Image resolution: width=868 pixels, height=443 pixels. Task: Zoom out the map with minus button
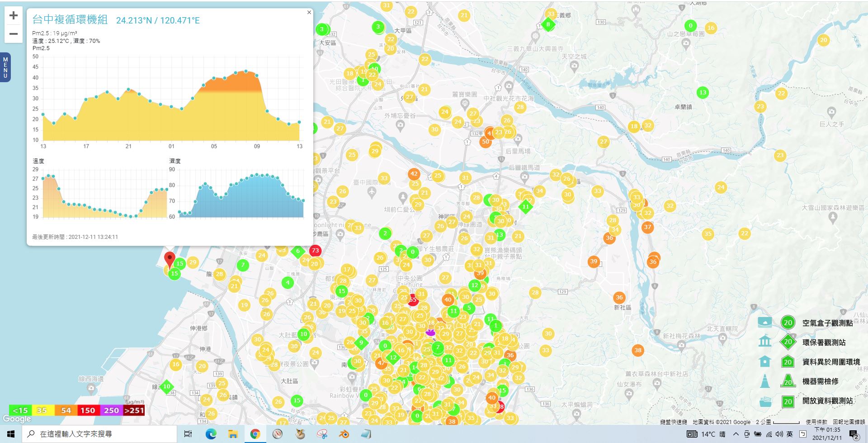click(14, 34)
